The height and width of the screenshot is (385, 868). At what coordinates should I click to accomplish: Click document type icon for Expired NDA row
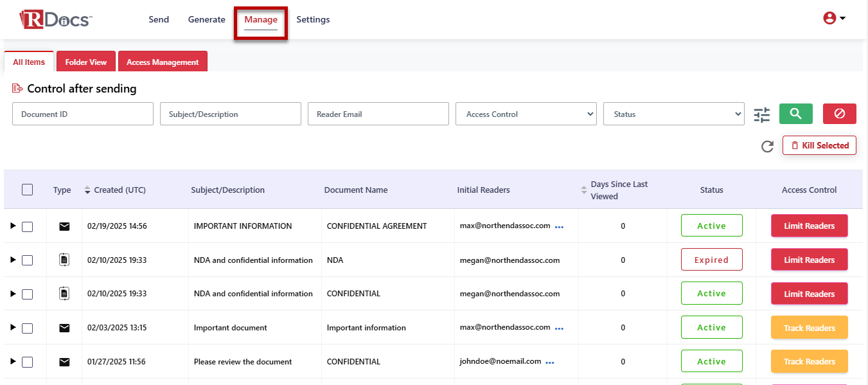(x=64, y=260)
